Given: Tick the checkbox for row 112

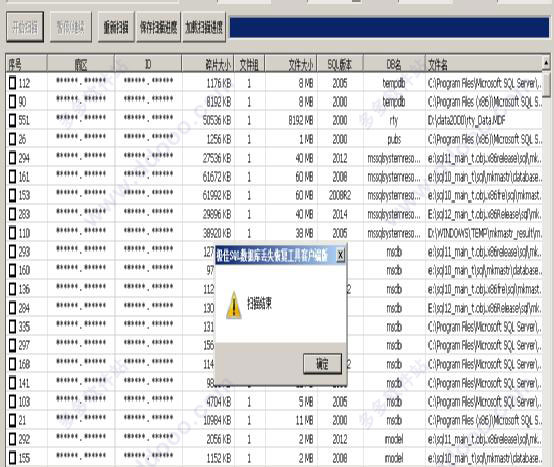Looking at the screenshot, I should [x=12, y=83].
